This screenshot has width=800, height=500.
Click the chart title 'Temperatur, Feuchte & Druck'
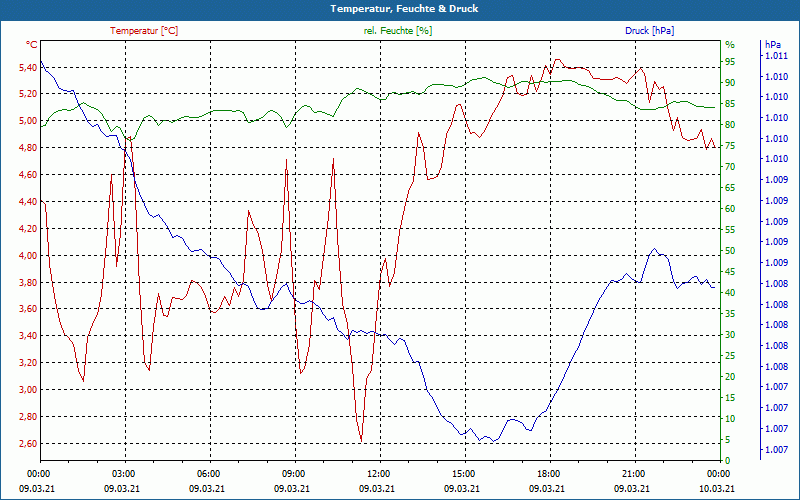click(404, 9)
